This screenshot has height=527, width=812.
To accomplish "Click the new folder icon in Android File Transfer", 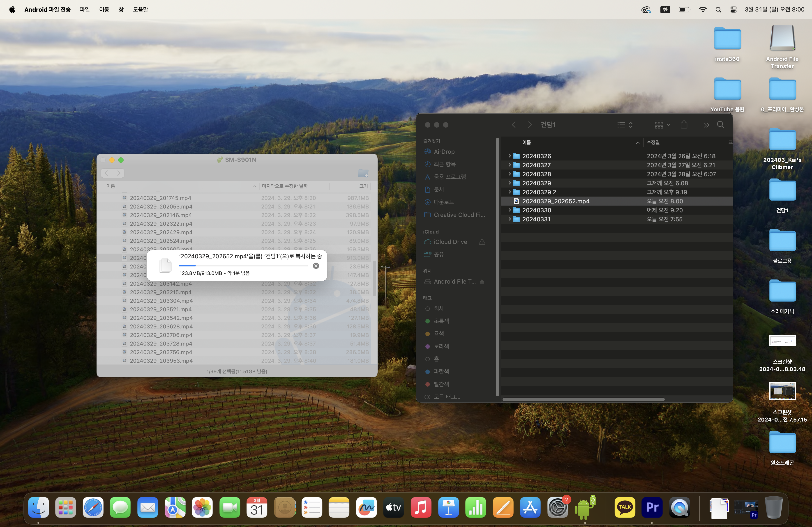I will 363,173.
